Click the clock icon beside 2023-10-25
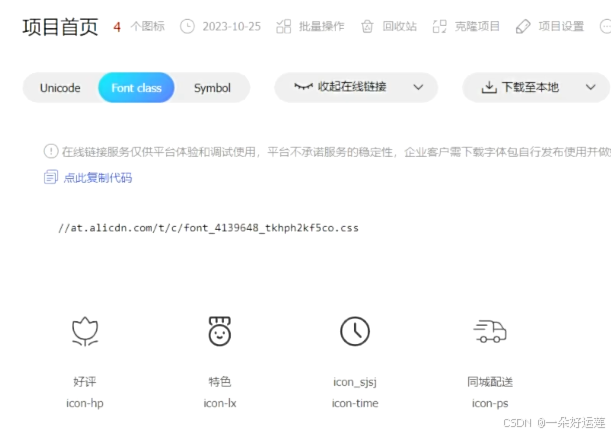 coord(187,26)
